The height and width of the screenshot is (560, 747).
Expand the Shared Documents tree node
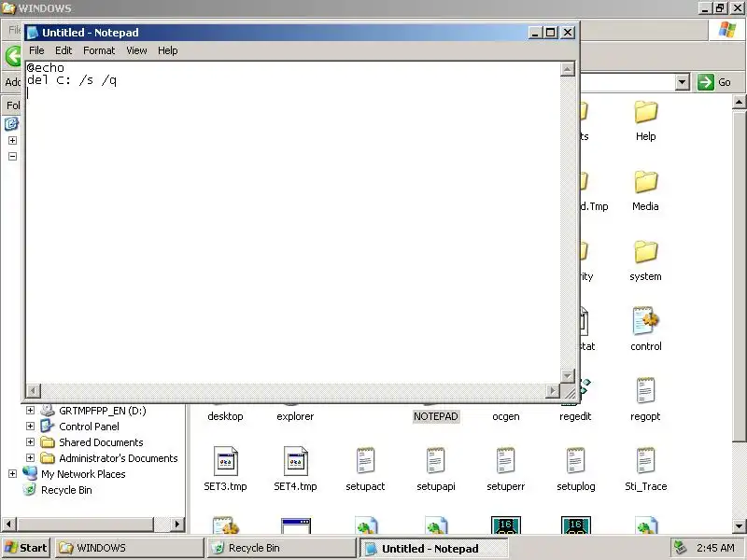(30, 441)
